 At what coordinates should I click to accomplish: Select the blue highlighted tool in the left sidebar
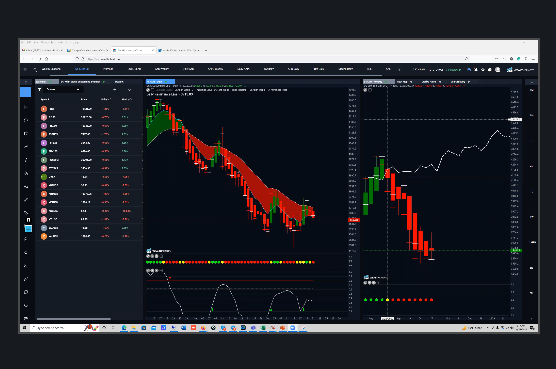tap(26, 92)
